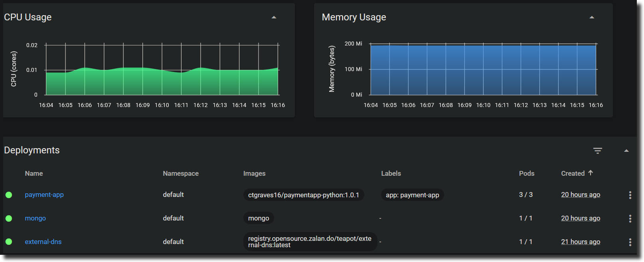Toggle sort arrow next to Created

pos(591,173)
